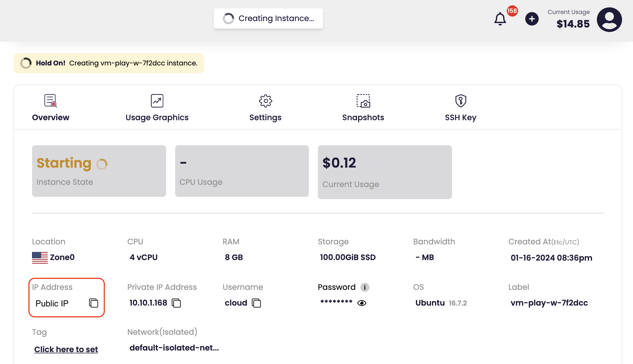This screenshot has height=364, width=633.
Task: Switch to Usage Graphics tab
Action: tap(157, 117)
